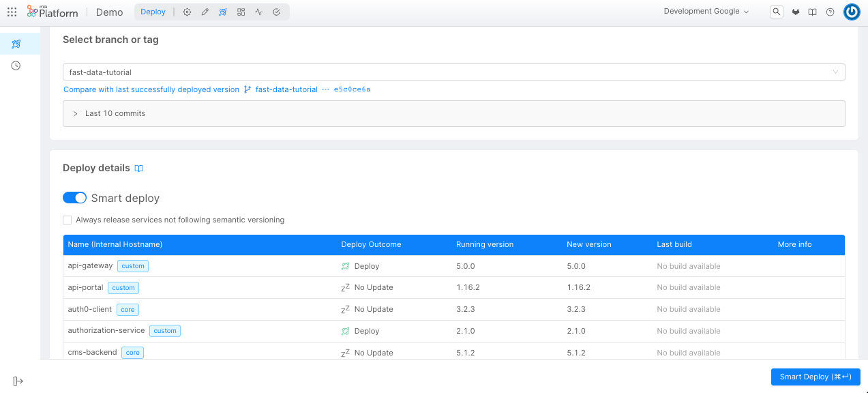Open the monitoring pulse icon in toolbar
The image size is (868, 393).
258,12
